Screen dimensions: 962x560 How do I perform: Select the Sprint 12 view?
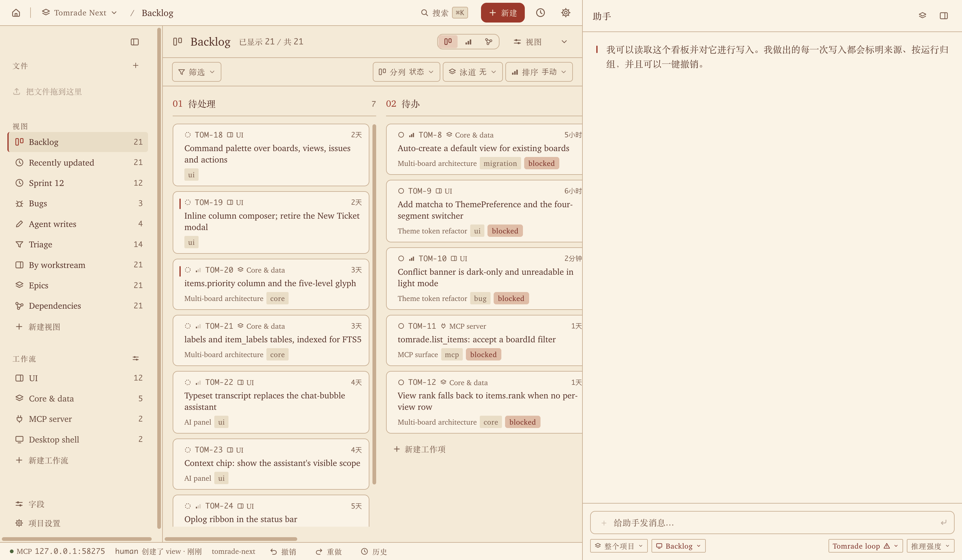tap(78, 183)
